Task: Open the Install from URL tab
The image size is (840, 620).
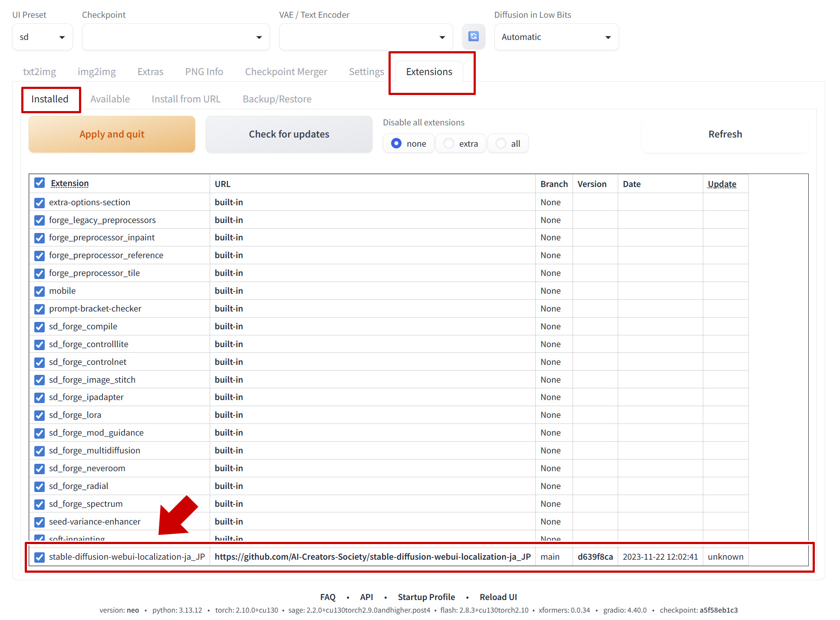Action: [x=186, y=99]
